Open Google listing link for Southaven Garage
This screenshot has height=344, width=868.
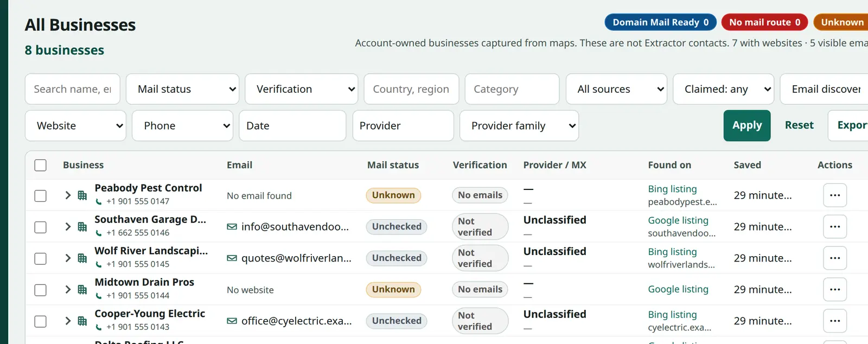678,220
